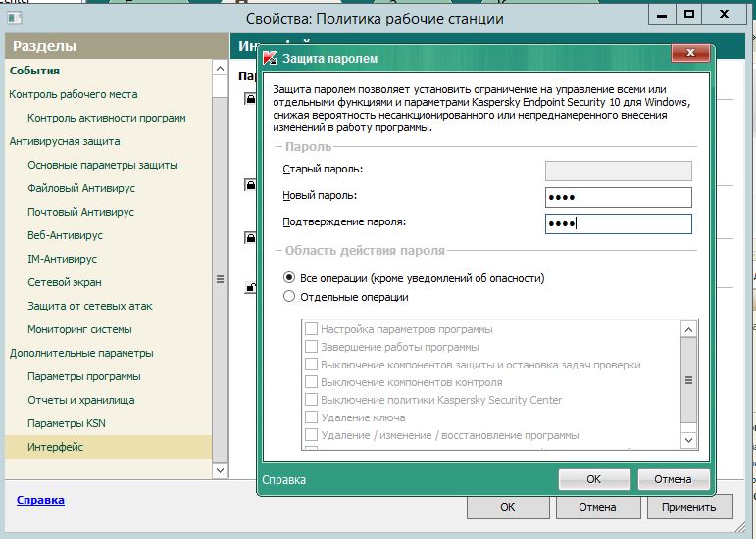Screen dimensions: 756x539
Task: Tick Завершение работы программы checkbox
Action: pyautogui.click(x=312, y=347)
